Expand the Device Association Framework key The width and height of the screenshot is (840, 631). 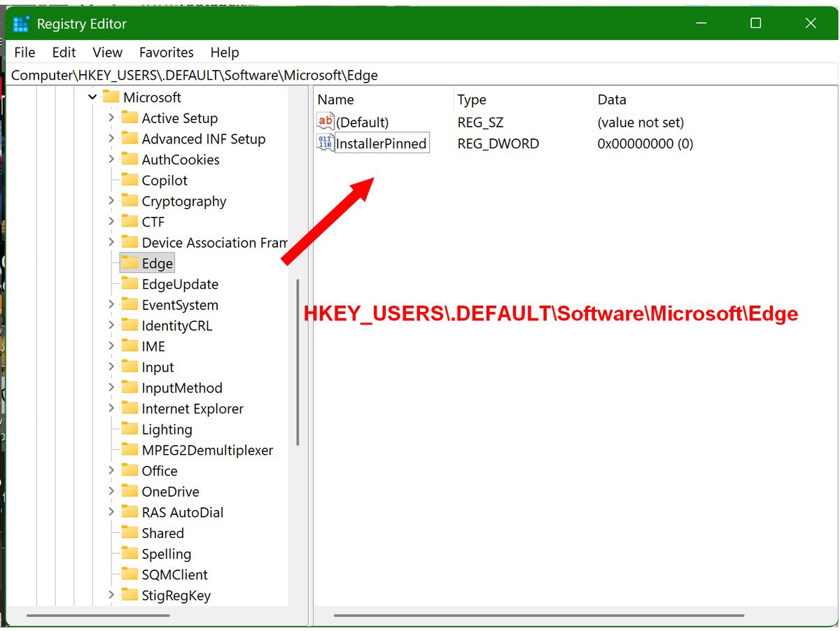click(111, 242)
